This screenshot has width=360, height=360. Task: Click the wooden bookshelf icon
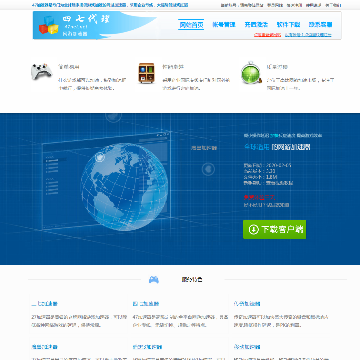[146, 73]
